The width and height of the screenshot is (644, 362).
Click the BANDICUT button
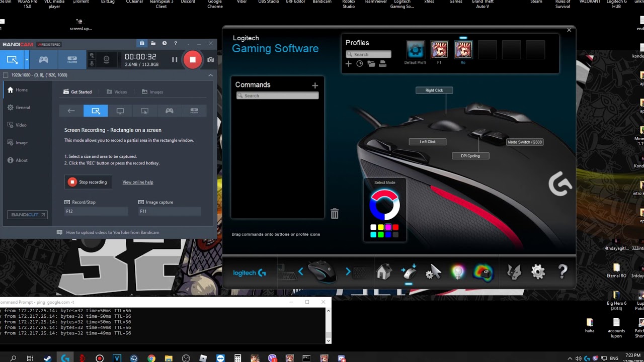click(x=28, y=215)
